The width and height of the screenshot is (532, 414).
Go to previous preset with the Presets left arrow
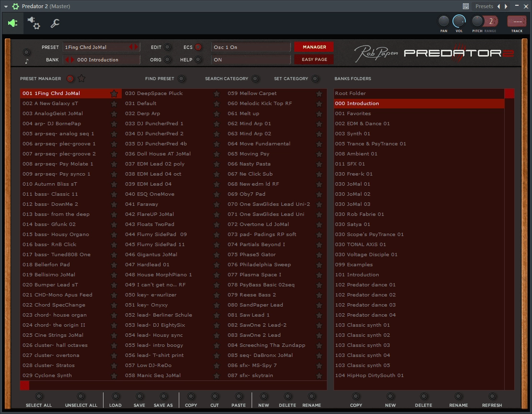click(x=499, y=6)
